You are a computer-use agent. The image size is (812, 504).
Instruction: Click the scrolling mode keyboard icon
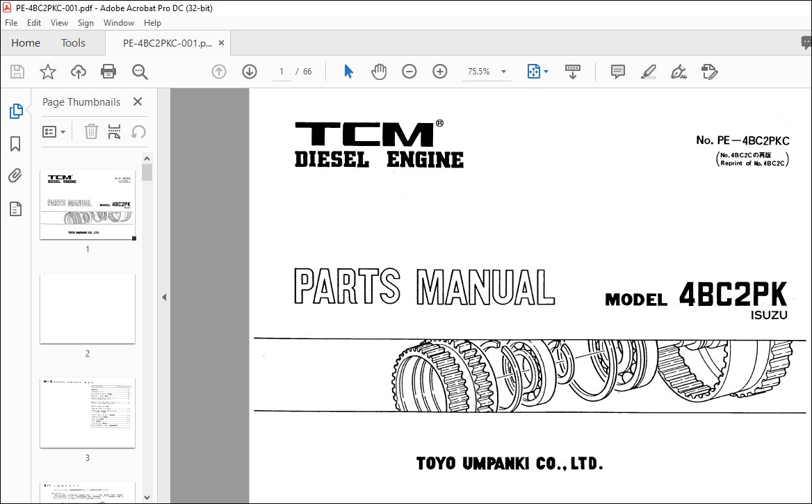click(x=573, y=72)
